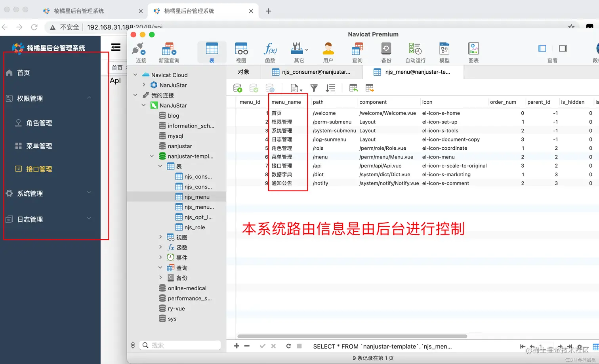
Task: Open the sort tool in the grid toolbar
Action: (x=330, y=88)
